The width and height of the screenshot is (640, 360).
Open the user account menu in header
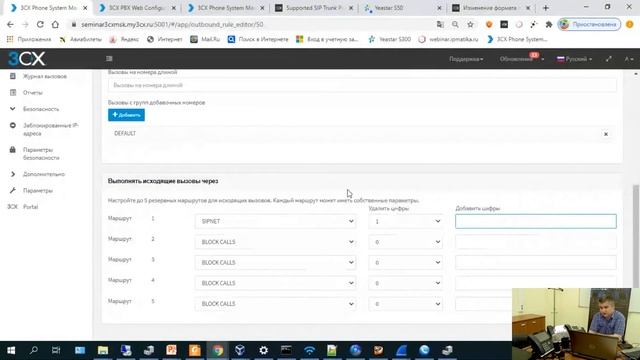tap(629, 59)
